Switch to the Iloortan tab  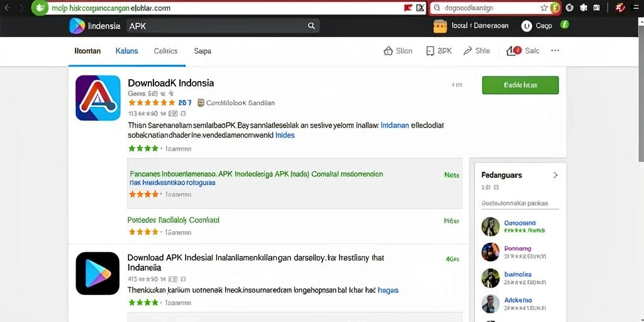click(x=87, y=51)
